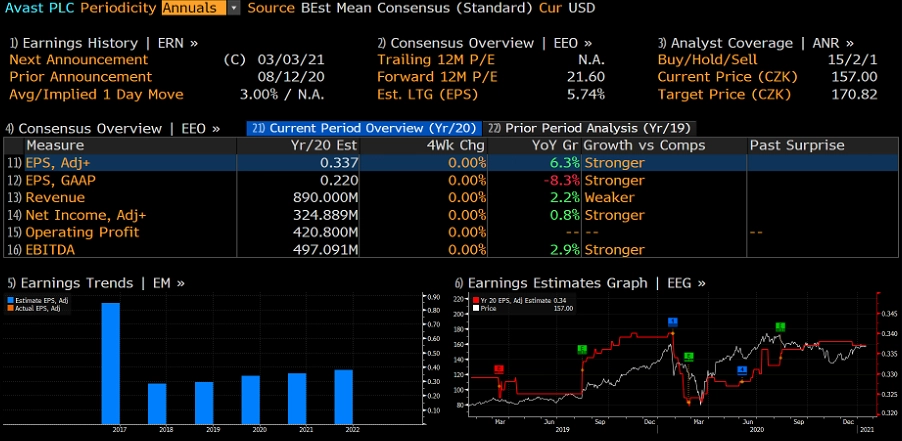
Task: Select the Operating Profit row
Action: tap(450, 232)
